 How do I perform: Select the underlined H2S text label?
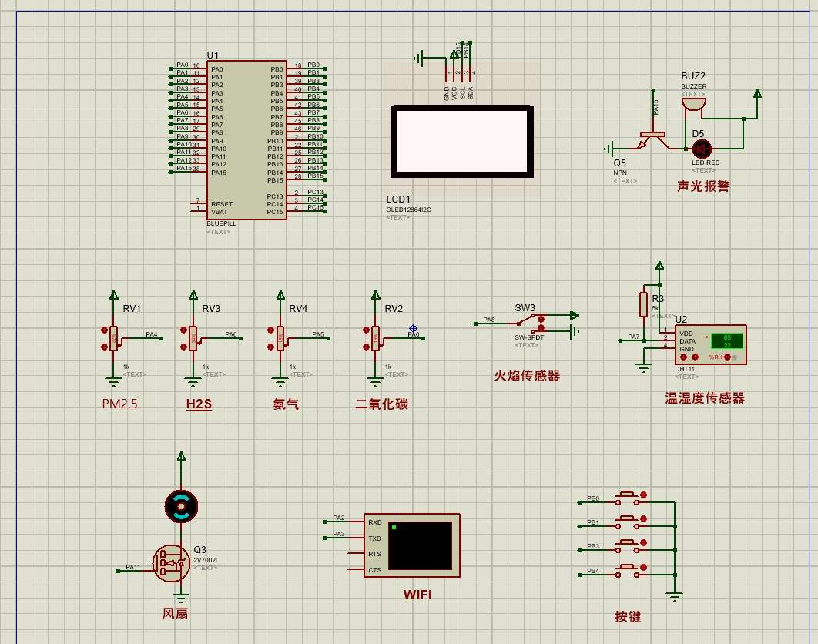point(199,404)
